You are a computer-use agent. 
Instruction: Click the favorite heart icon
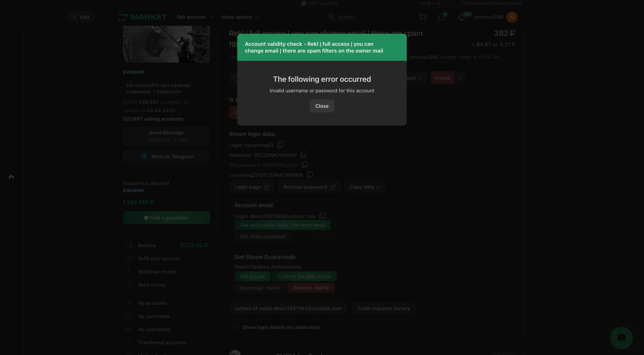tap(235, 78)
